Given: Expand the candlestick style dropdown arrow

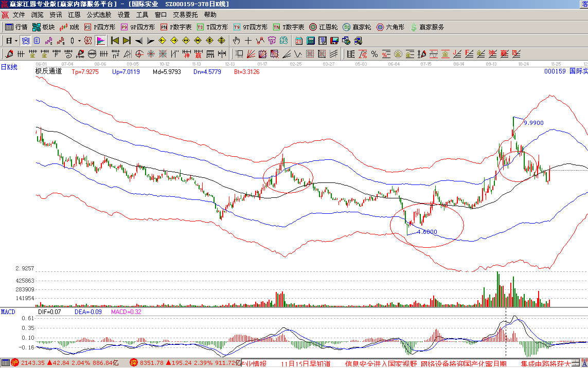Looking at the screenshot, I should tap(79, 41).
